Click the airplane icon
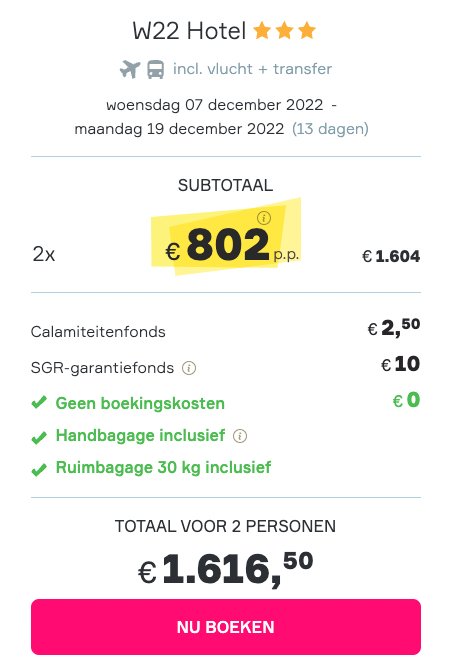The height and width of the screenshot is (666, 453). tap(130, 69)
